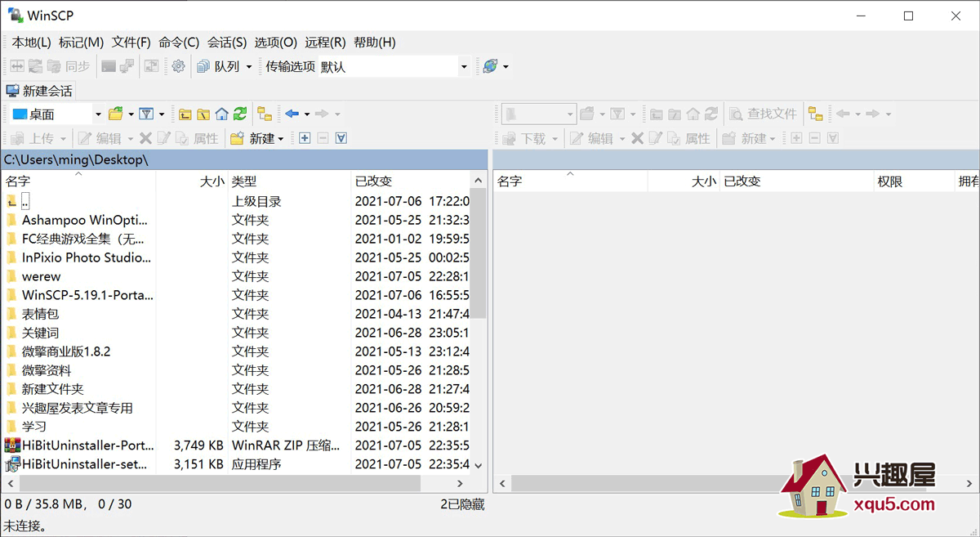Open the 本地(L) menu
The height and width of the screenshot is (537, 980).
pyautogui.click(x=31, y=43)
